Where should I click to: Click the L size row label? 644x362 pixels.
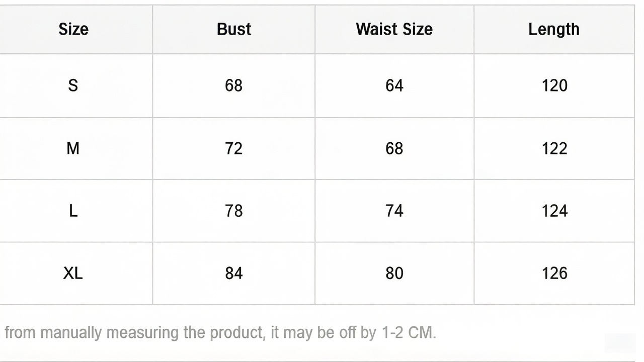[73, 211]
